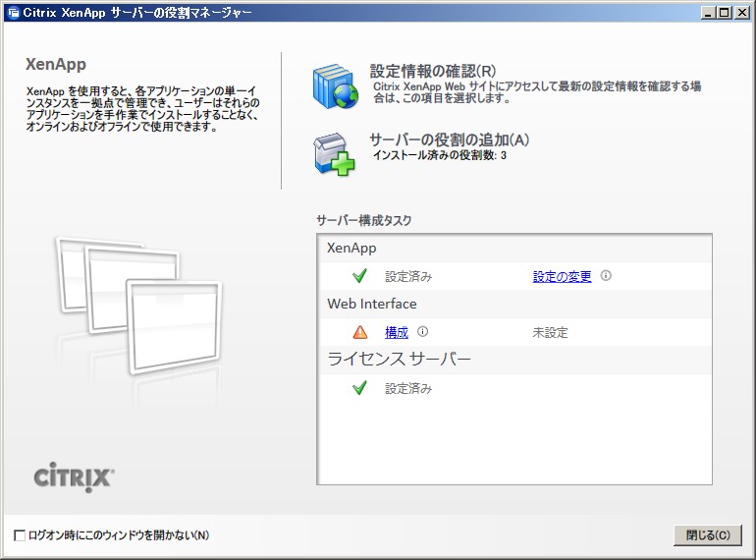Select the 設定情報の確認(R) heading

click(433, 71)
